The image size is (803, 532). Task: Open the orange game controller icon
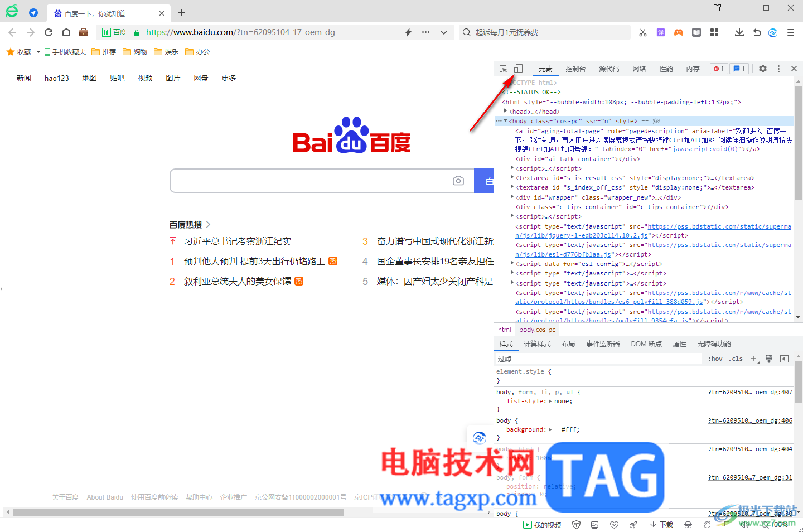(x=679, y=32)
